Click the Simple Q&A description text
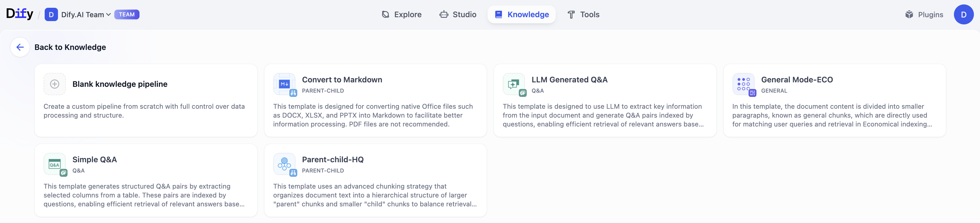The height and width of the screenshot is (223, 980). click(x=144, y=195)
